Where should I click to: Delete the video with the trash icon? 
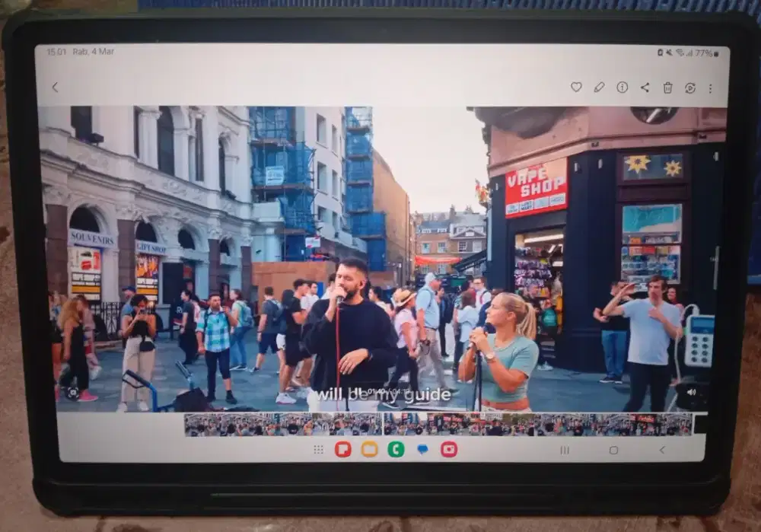coord(667,88)
